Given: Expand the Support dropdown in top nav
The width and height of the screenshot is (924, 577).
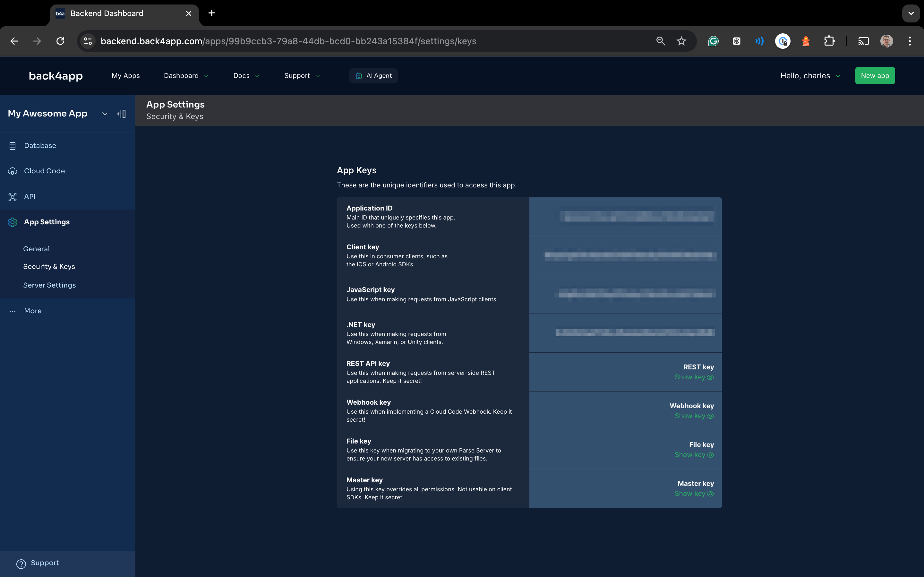Looking at the screenshot, I should (302, 75).
